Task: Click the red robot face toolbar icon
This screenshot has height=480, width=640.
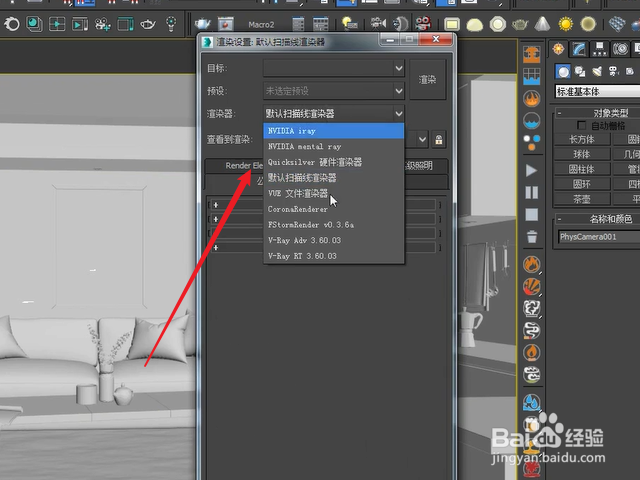Action: pyautogui.click(x=423, y=23)
